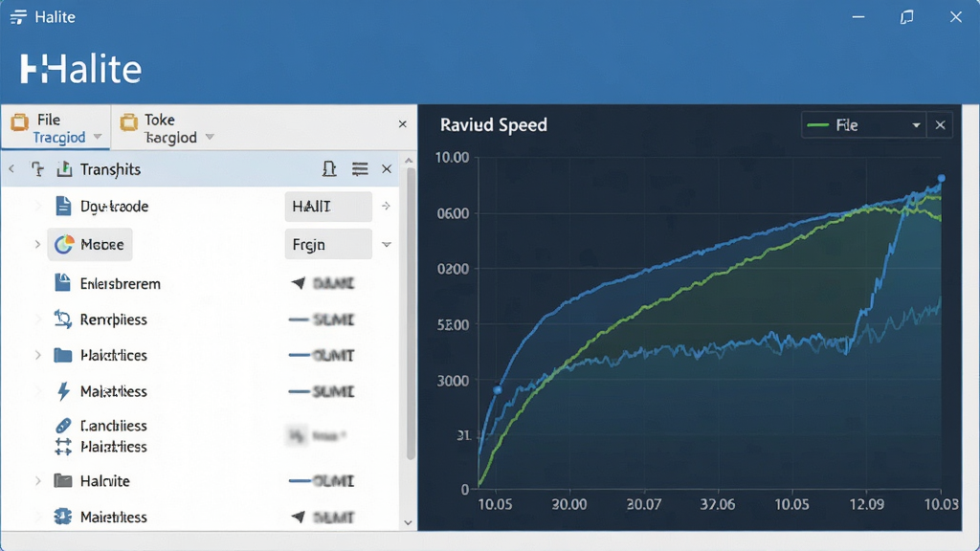
Task: Click the tree panel scrollbar thumb
Action: click(411, 314)
